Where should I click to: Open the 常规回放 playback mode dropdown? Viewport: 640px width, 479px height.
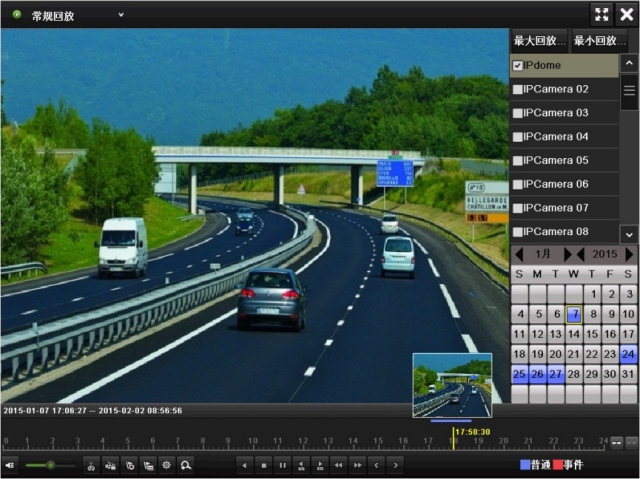121,15
